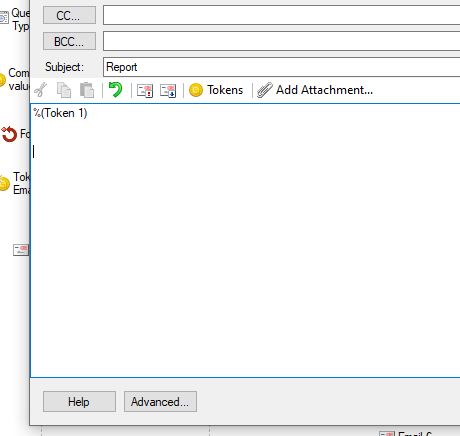Click the email envelope action icon at left

(x=21, y=250)
